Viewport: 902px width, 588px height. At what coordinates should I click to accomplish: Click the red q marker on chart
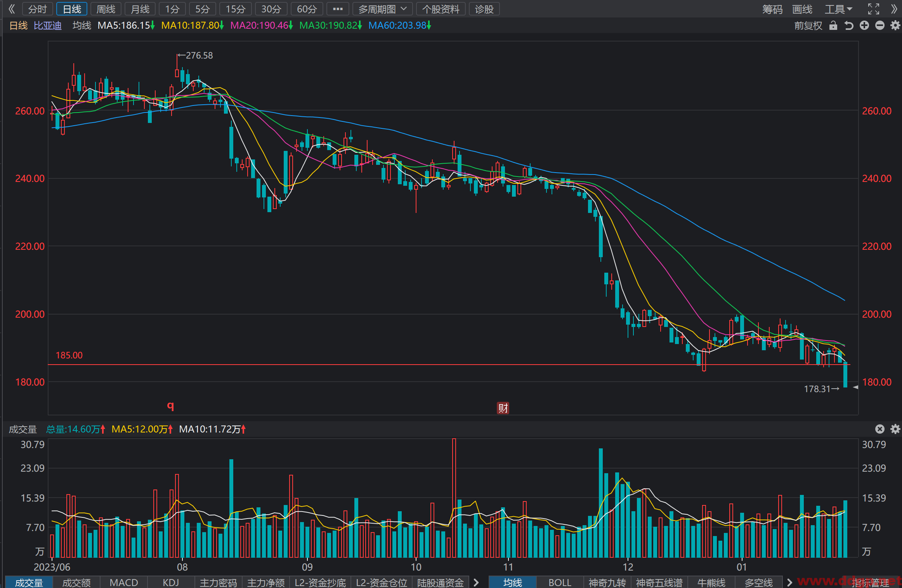click(x=170, y=406)
